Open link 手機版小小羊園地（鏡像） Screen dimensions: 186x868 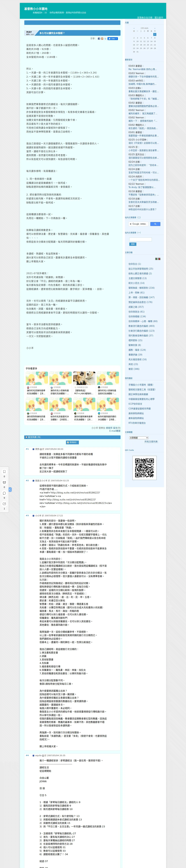[x=141, y=385]
